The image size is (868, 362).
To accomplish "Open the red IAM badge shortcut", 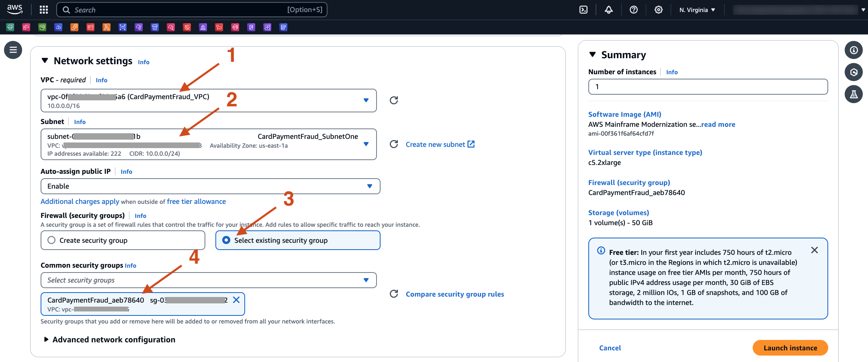I will [x=90, y=27].
